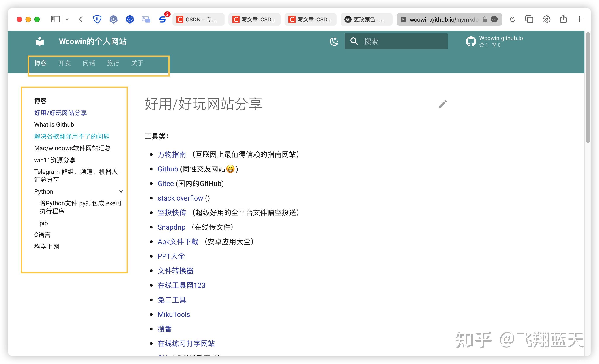Click the shield privacy icon in toolbar
The height and width of the screenshot is (364, 599).
97,19
